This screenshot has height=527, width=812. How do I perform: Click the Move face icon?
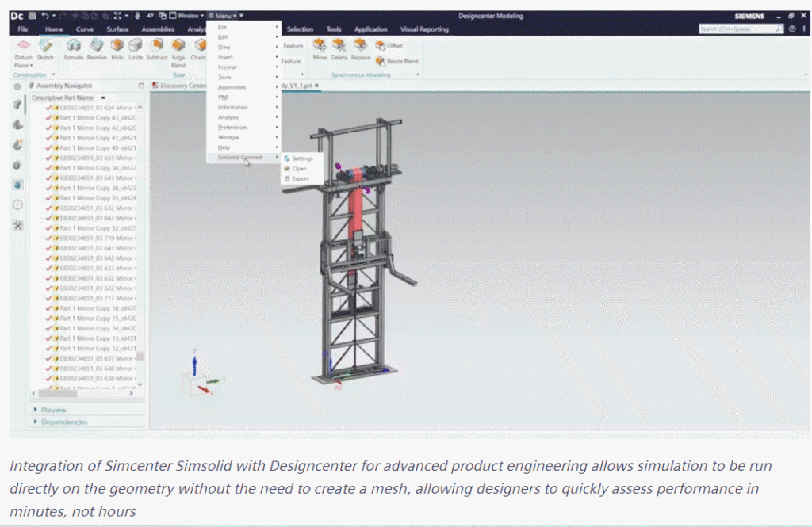[x=320, y=45]
